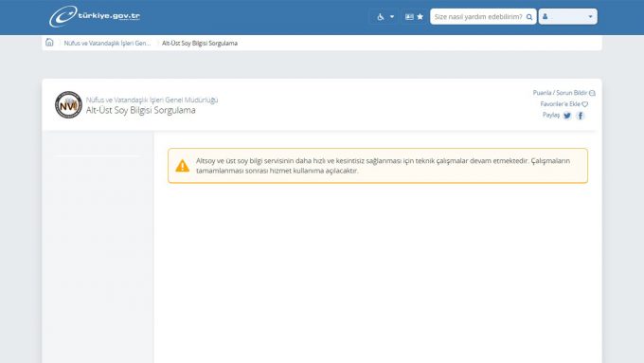The image size is (644, 363).
Task: Open favorites with the star icon
Action: pos(420,17)
